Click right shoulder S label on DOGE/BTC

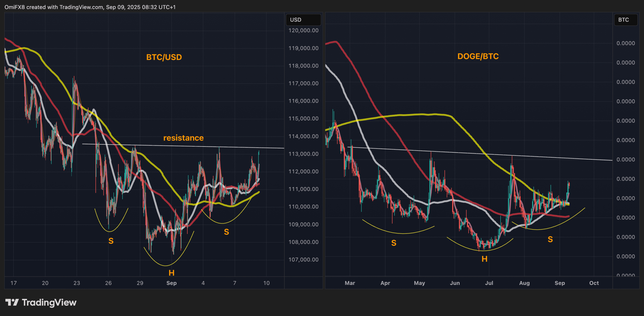coord(550,239)
